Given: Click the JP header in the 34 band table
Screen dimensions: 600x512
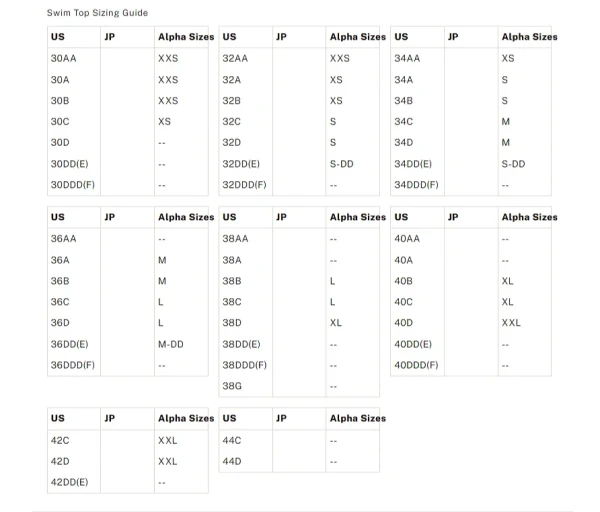Looking at the screenshot, I should [453, 37].
